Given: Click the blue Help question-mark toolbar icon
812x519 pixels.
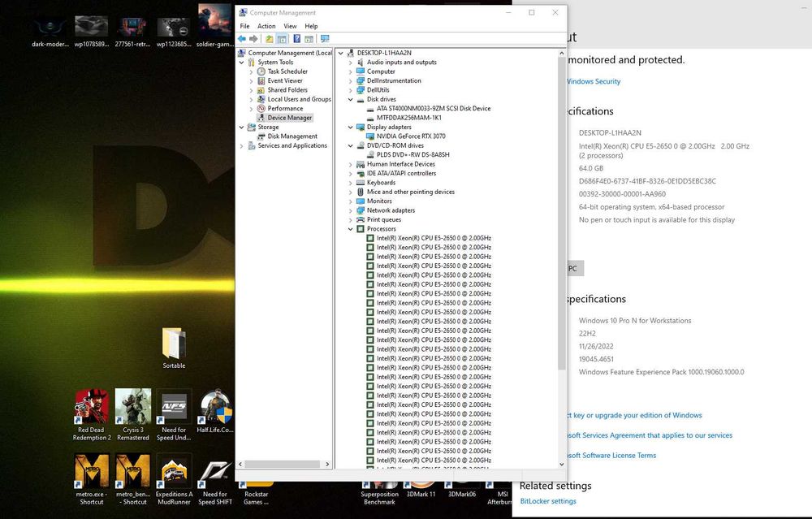Looking at the screenshot, I should click(296, 39).
